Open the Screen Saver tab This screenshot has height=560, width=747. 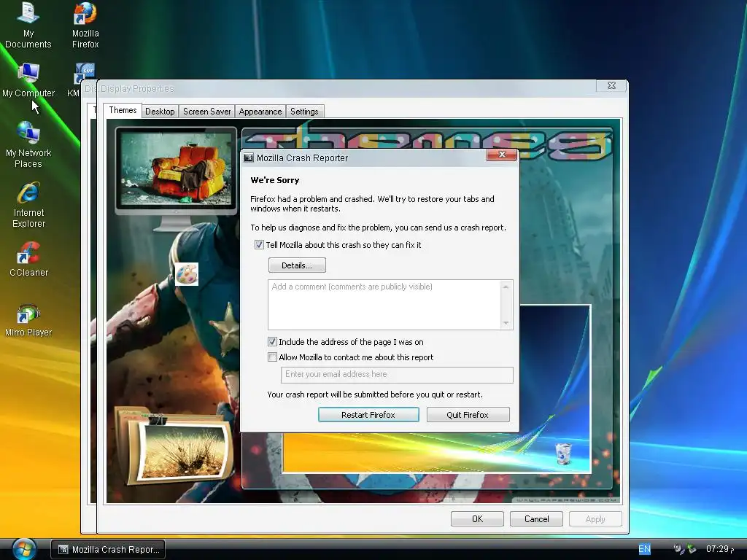pos(206,112)
